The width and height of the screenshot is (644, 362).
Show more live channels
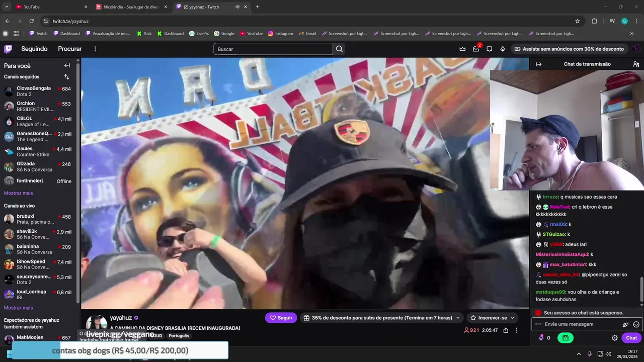(x=19, y=308)
